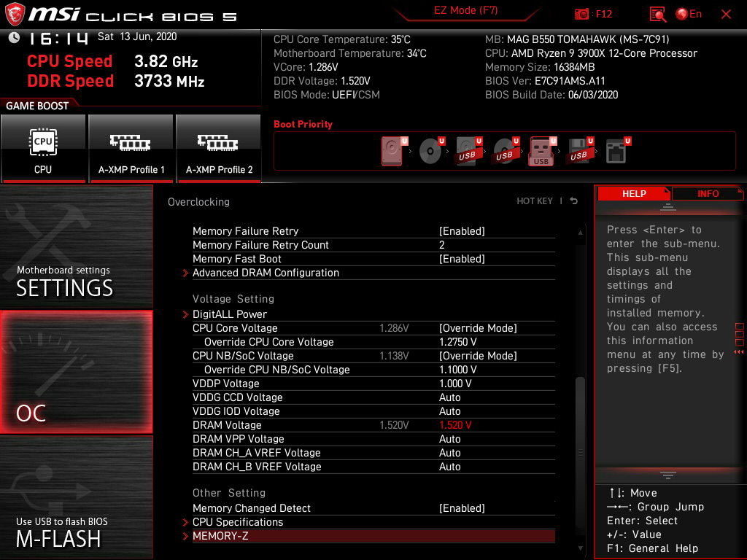The image size is (747, 560).
Task: Select the optical disc boot device icon
Action: (x=431, y=151)
